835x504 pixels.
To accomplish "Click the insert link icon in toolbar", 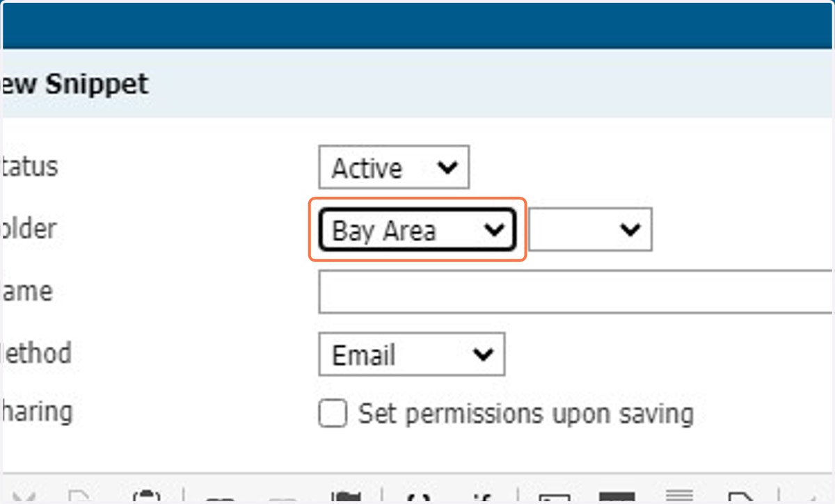I will [x=219, y=498].
